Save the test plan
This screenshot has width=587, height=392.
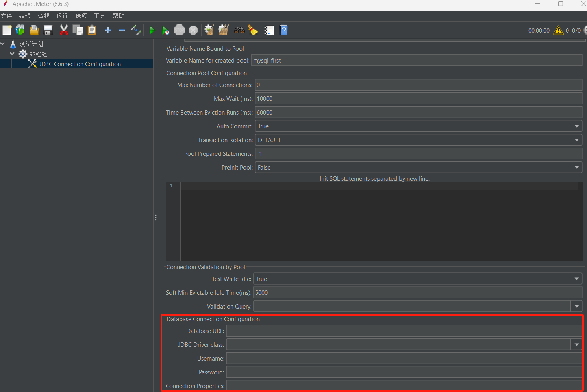[48, 30]
